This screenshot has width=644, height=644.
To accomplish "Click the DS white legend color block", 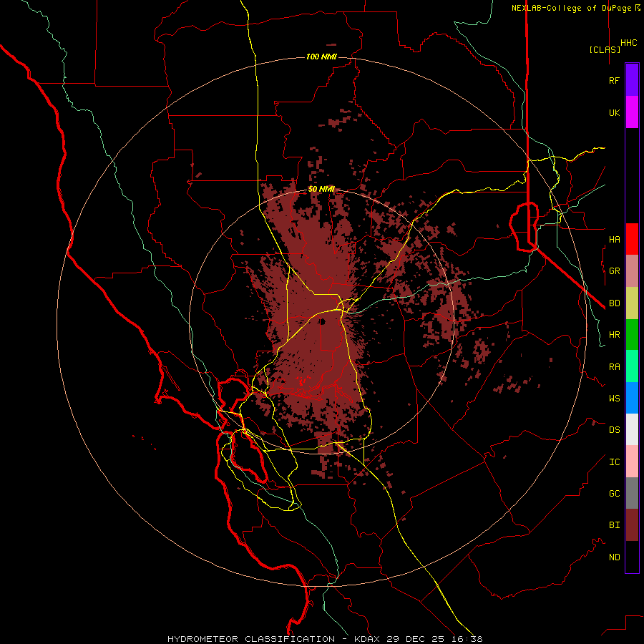I will (632, 429).
